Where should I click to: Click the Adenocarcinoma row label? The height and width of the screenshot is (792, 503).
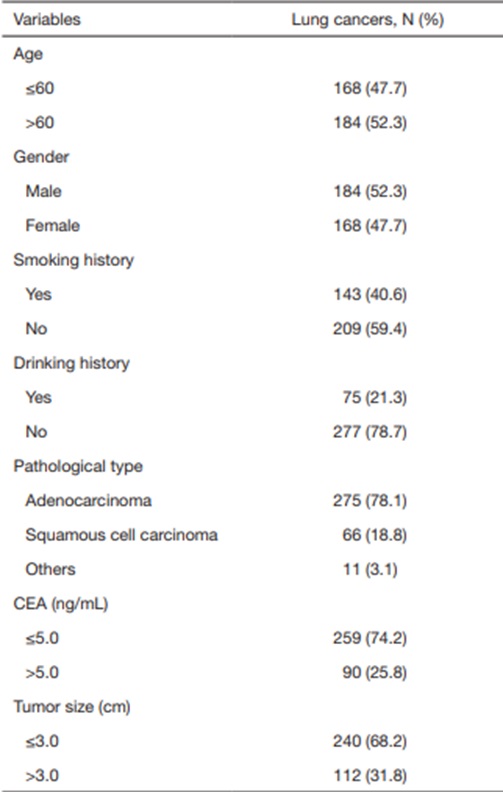(x=89, y=501)
